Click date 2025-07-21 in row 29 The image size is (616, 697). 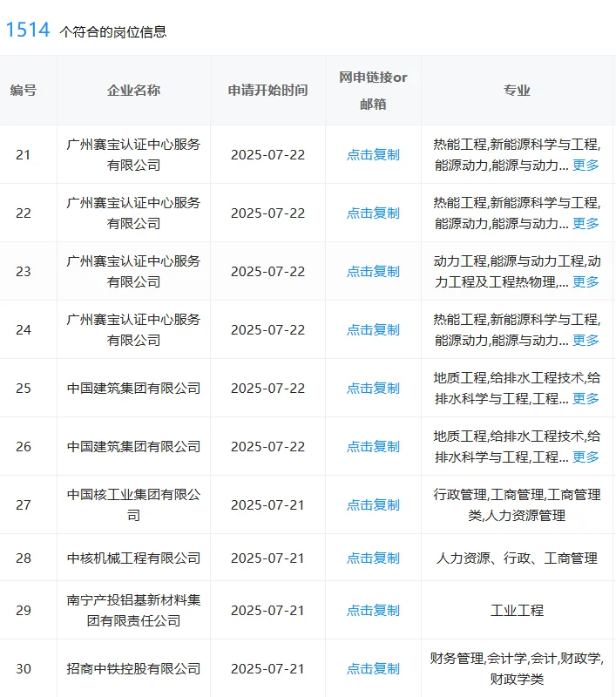[267, 611]
